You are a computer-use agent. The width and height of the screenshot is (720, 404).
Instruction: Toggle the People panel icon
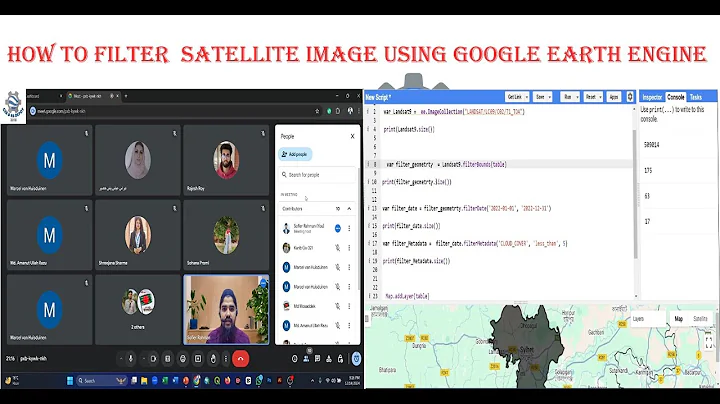coord(306,359)
